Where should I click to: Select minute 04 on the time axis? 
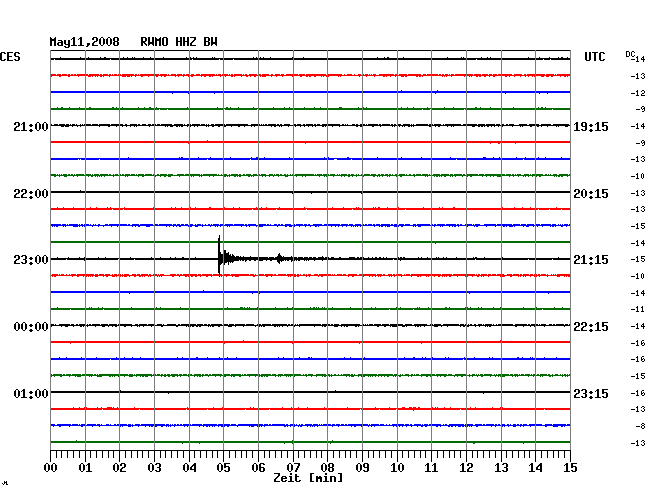pos(189,467)
